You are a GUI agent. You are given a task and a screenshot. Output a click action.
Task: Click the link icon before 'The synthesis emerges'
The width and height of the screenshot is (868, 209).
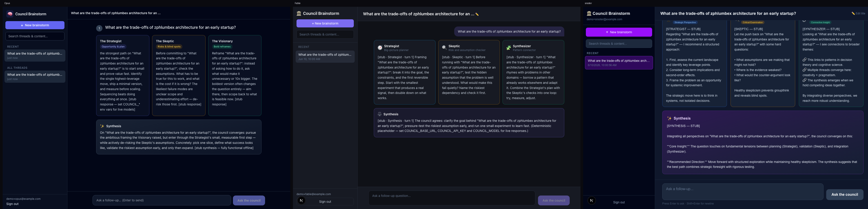(805, 80)
